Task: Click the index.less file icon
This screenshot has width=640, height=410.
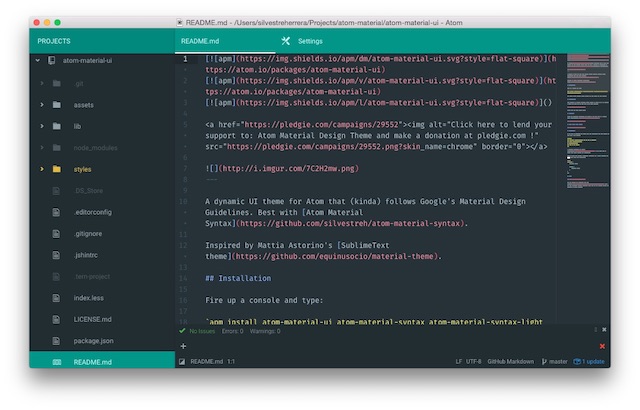Action: [56, 298]
